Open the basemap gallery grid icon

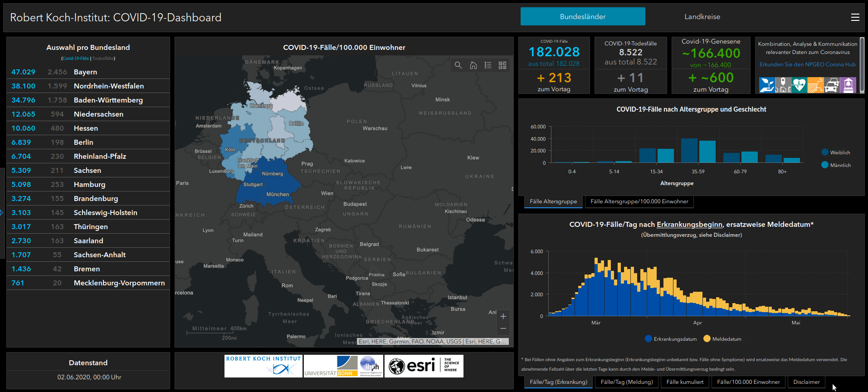pyautogui.click(x=502, y=65)
